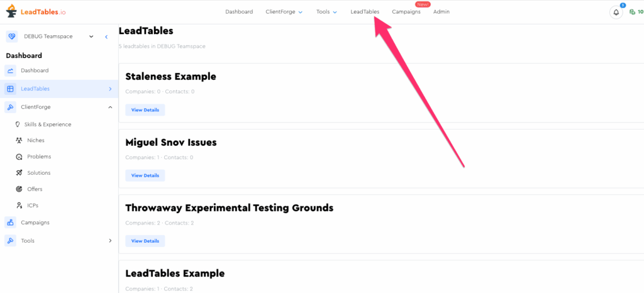Open the notifications bell
Viewport: 644px width, 293px height.
point(616,12)
